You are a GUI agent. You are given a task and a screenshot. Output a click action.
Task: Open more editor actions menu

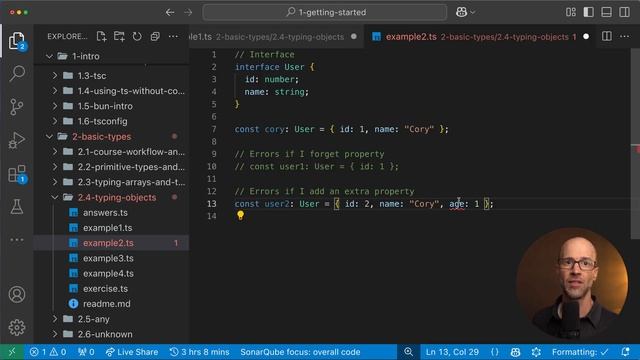[x=624, y=36]
